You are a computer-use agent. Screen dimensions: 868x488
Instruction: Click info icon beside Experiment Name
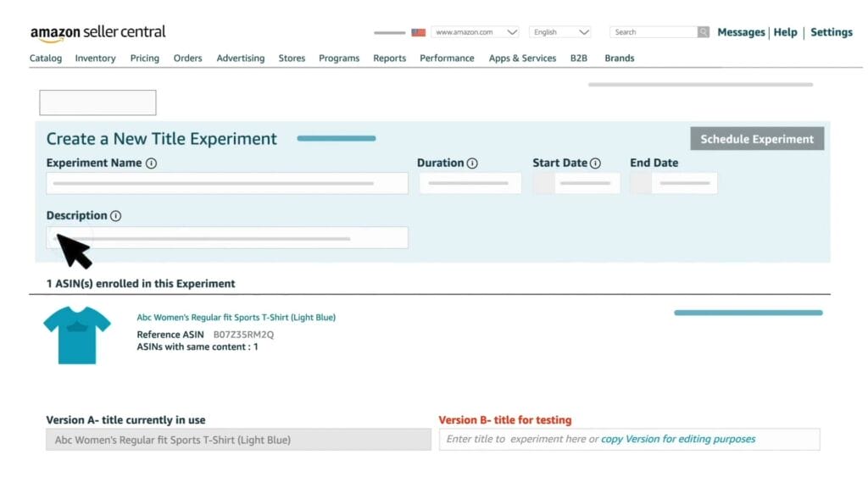pyautogui.click(x=151, y=164)
